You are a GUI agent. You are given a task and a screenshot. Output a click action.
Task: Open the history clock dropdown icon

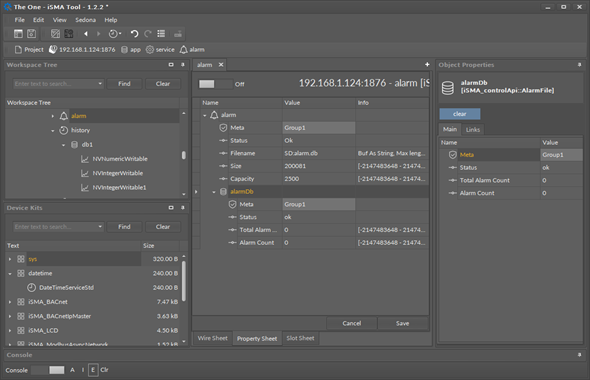pos(115,34)
